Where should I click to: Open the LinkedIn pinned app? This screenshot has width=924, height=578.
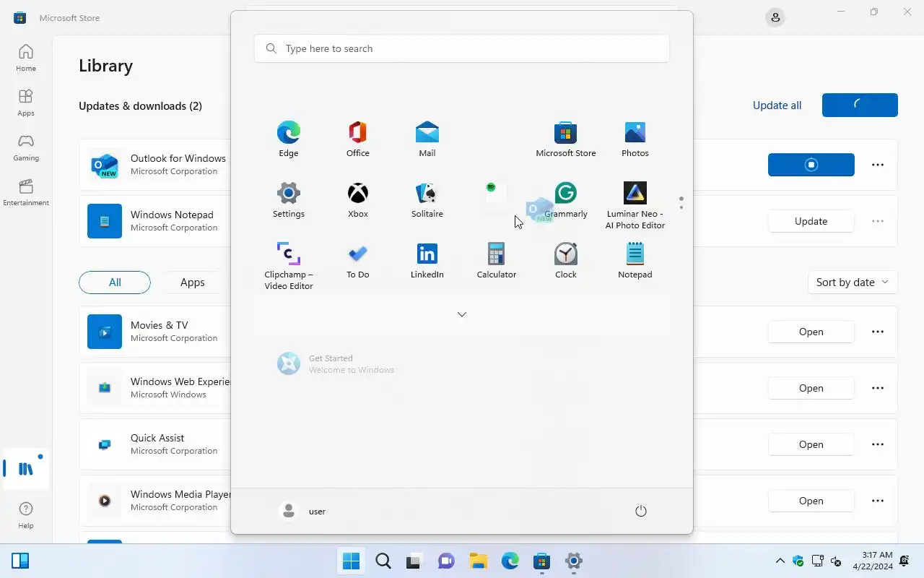pos(427,260)
